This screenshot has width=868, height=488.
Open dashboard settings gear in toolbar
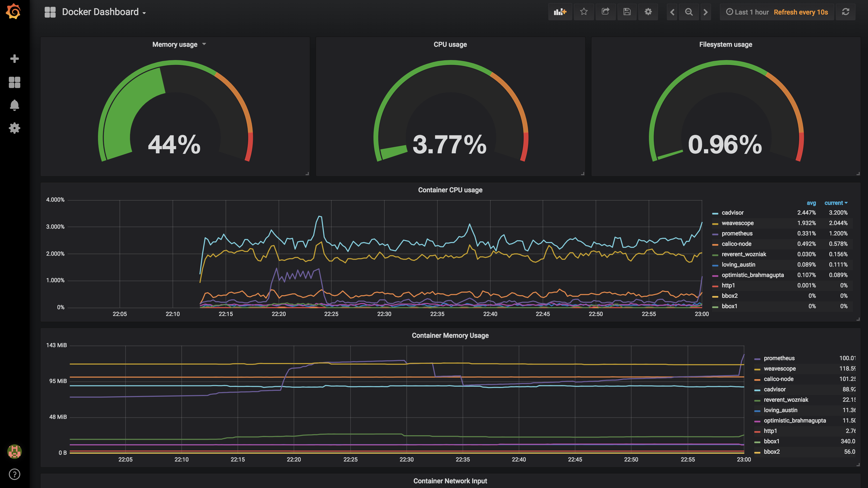tap(648, 12)
